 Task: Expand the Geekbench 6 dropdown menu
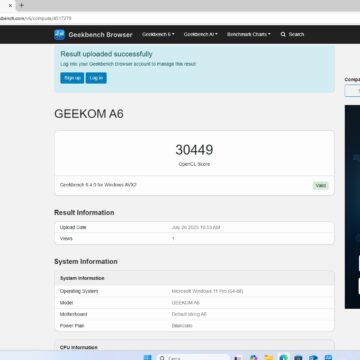[x=158, y=34]
